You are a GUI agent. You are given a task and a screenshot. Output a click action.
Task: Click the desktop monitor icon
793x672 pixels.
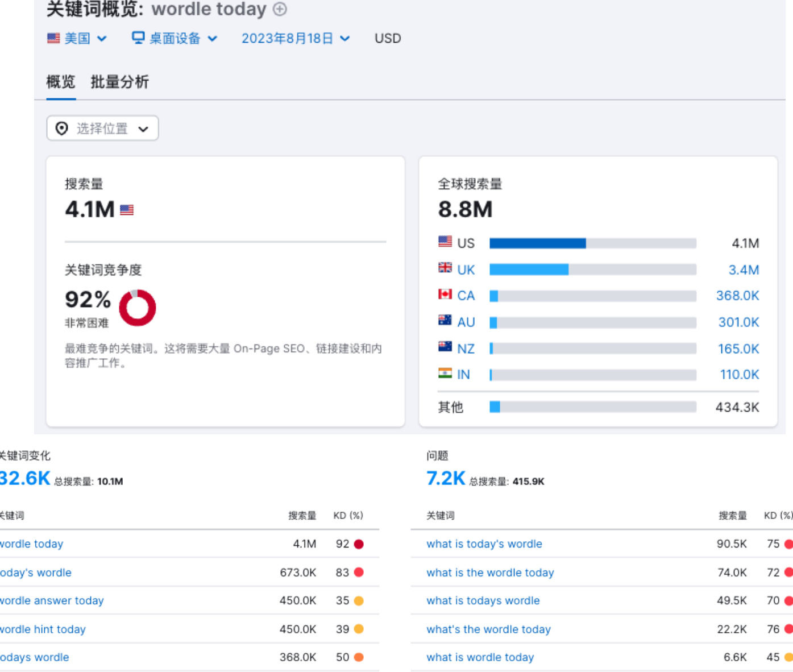click(138, 38)
